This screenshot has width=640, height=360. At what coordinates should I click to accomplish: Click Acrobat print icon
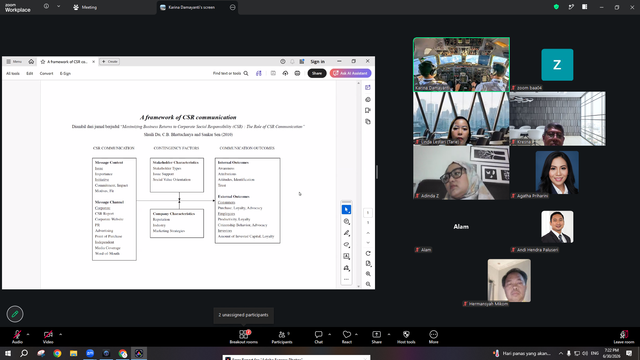[x=298, y=73]
